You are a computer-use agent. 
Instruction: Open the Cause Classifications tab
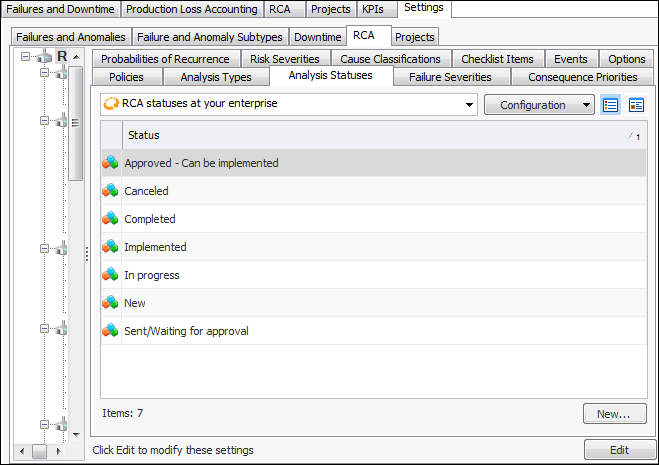(x=390, y=59)
